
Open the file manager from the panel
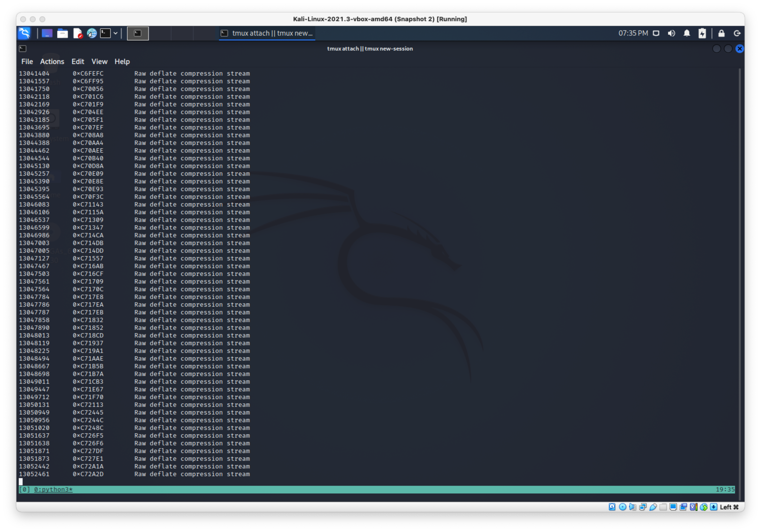click(x=62, y=33)
